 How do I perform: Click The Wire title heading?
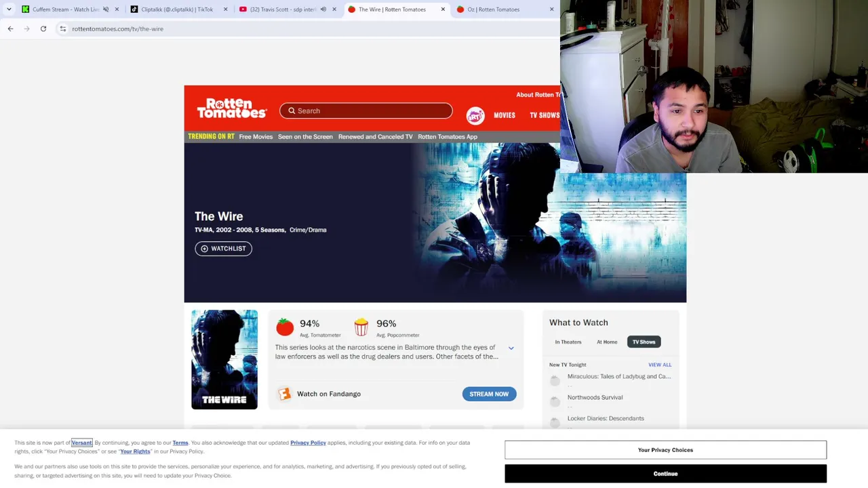pyautogui.click(x=218, y=216)
